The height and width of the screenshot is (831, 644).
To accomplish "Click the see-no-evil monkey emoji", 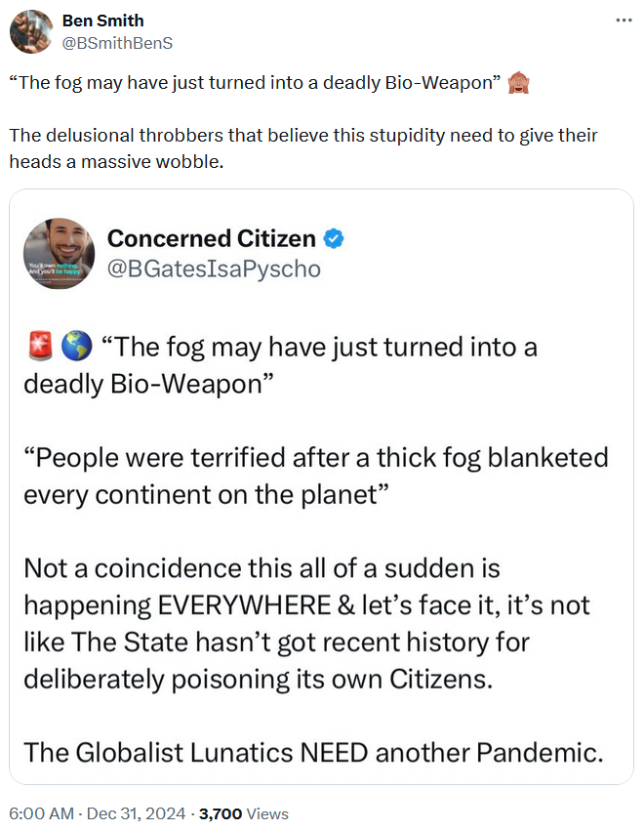I will pyautogui.click(x=518, y=83).
